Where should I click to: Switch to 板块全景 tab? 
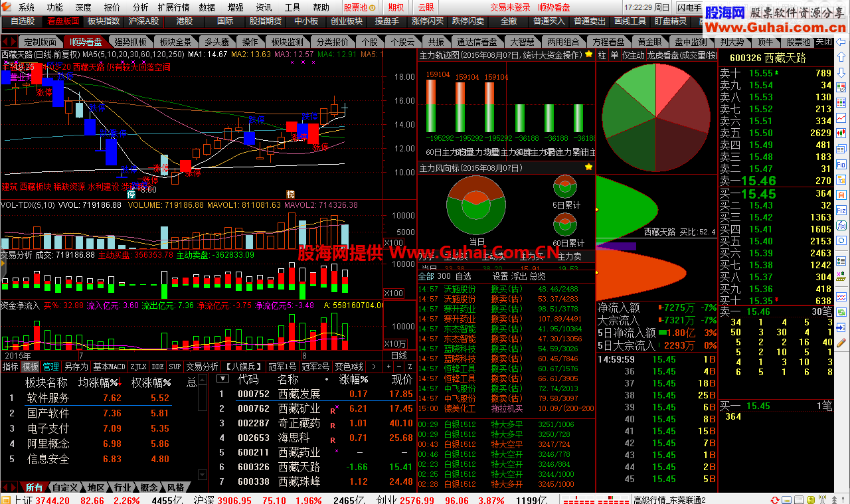point(176,42)
